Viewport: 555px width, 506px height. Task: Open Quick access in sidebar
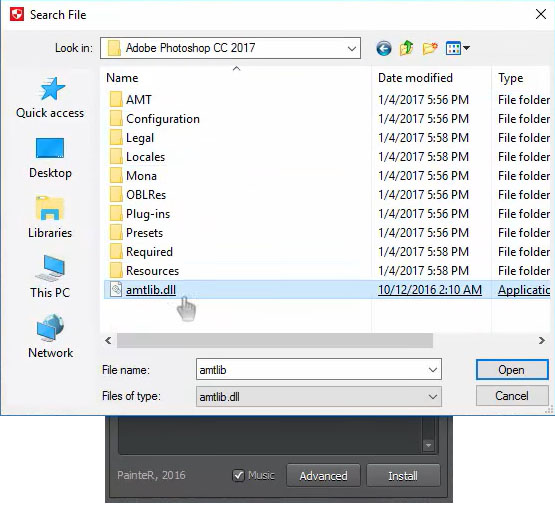point(50,97)
